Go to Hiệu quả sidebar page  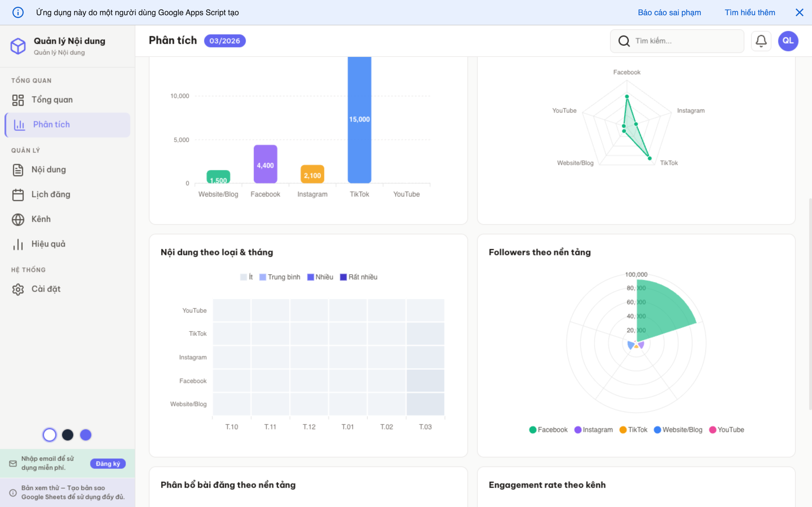coord(48,244)
